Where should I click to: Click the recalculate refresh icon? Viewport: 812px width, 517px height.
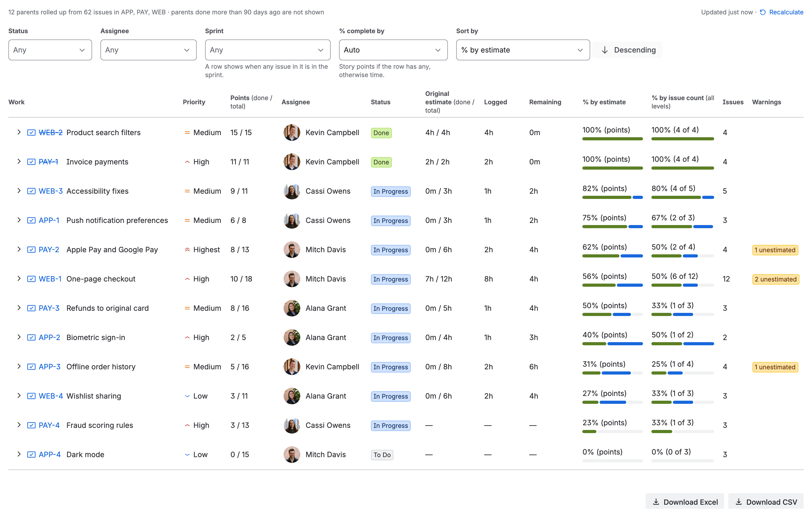[763, 12]
